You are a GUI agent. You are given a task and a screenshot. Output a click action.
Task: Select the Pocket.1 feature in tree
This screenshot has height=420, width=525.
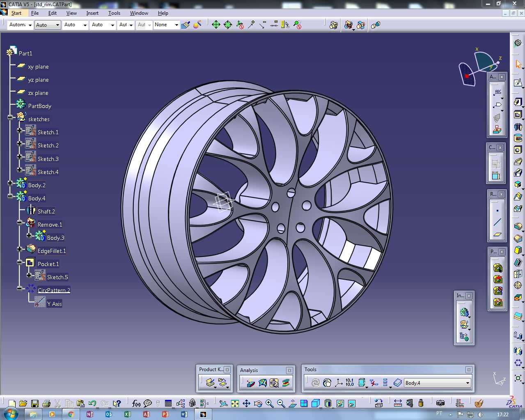48,264
